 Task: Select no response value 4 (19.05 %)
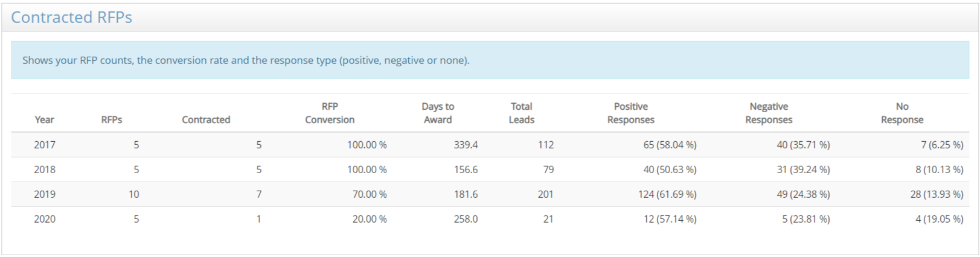tap(938, 219)
